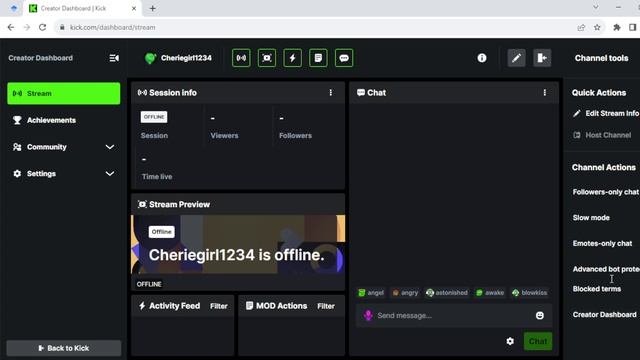
Task: Insert the awake emote
Action: click(x=490, y=293)
